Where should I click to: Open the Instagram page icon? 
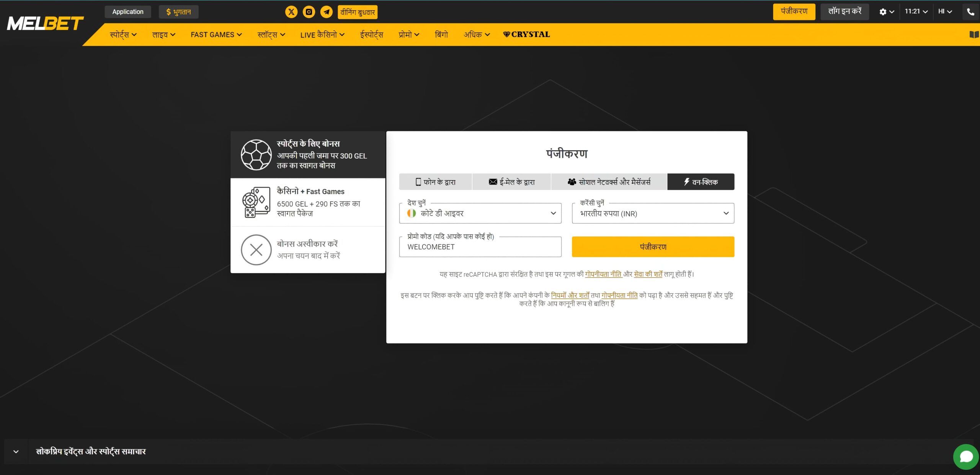(309, 12)
